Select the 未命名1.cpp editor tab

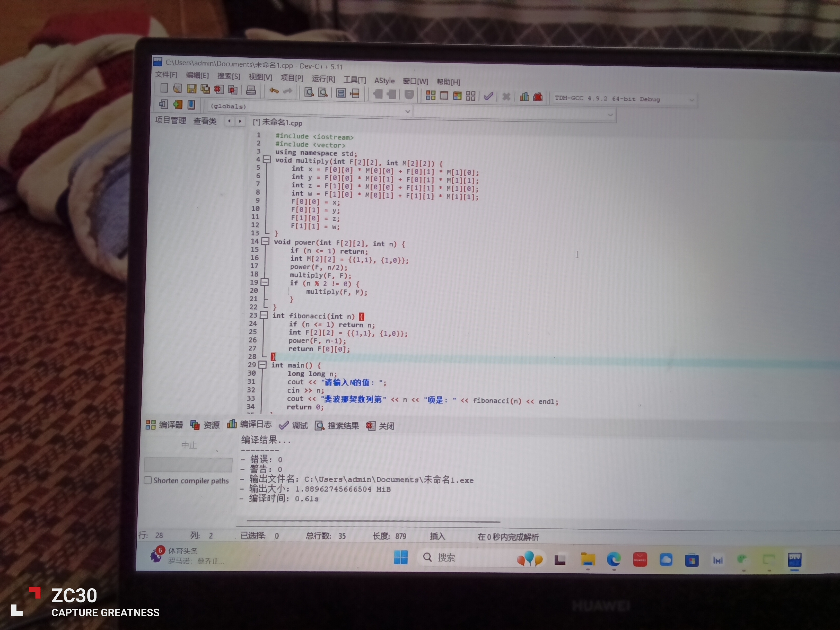click(x=278, y=122)
